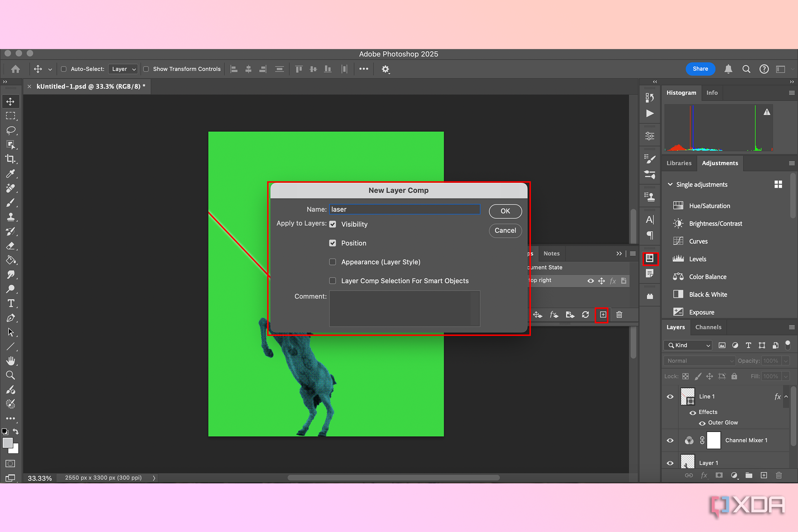Viewport: 798px width, 532px height.
Task: Click the layer comp Name field
Action: click(405, 209)
